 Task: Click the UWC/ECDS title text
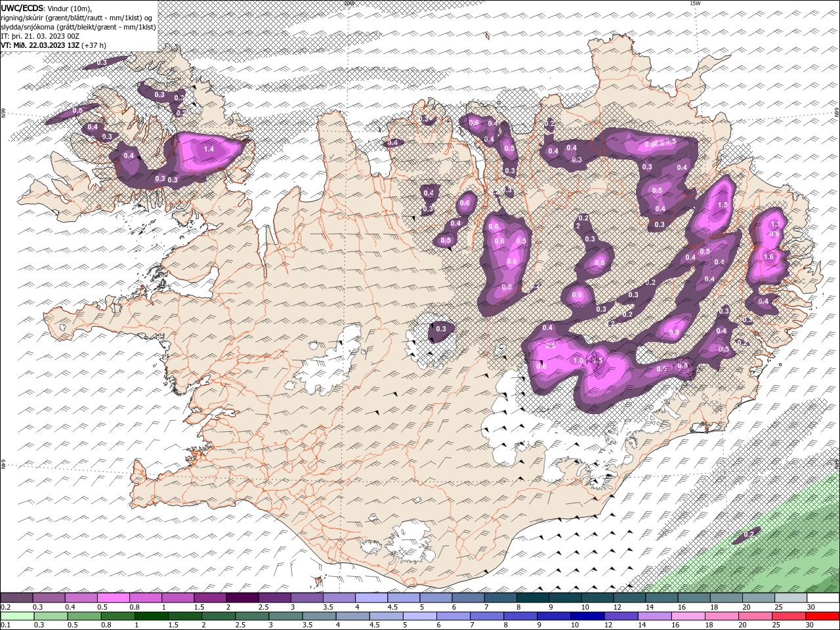coord(22,7)
